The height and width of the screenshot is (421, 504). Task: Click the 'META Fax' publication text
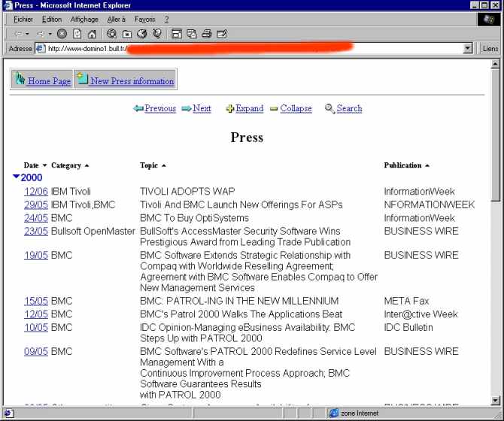[x=407, y=301]
